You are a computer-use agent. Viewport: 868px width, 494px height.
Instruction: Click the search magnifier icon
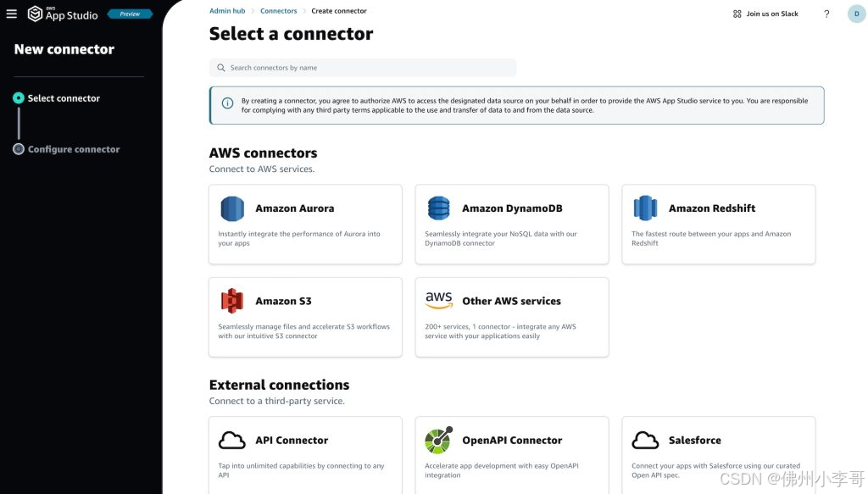pyautogui.click(x=221, y=68)
